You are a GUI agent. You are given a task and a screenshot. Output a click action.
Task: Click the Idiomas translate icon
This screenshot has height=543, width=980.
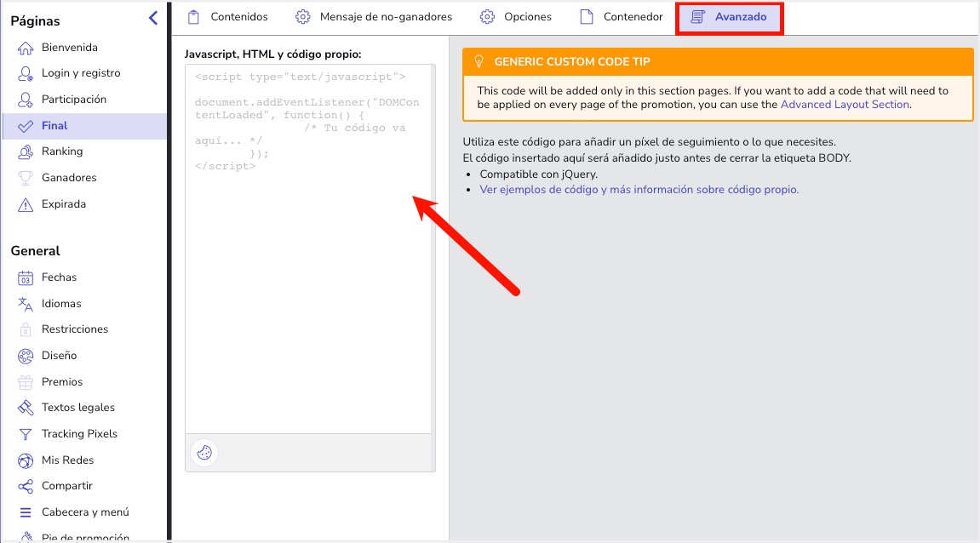[x=26, y=305]
